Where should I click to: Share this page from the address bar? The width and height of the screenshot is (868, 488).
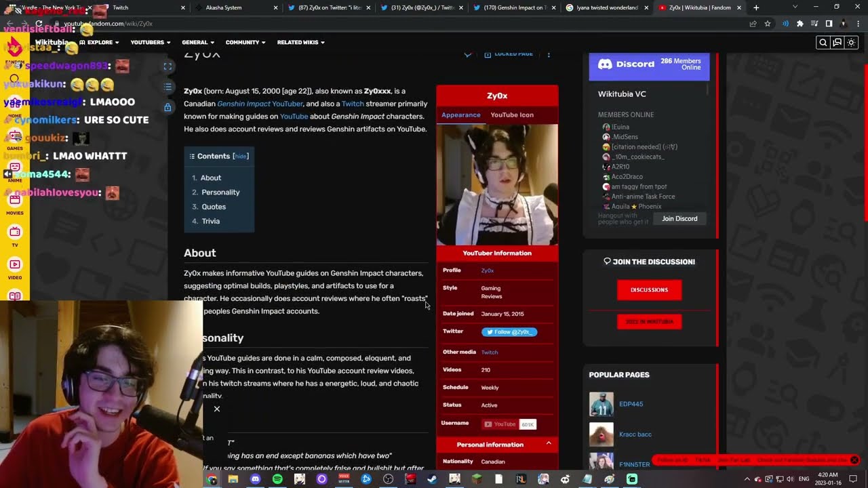click(x=753, y=24)
